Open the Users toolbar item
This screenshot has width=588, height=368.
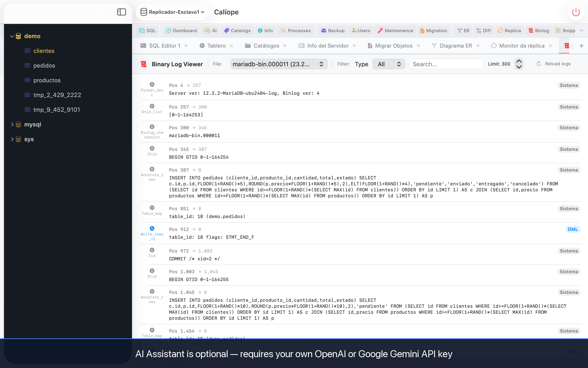pos(361,30)
